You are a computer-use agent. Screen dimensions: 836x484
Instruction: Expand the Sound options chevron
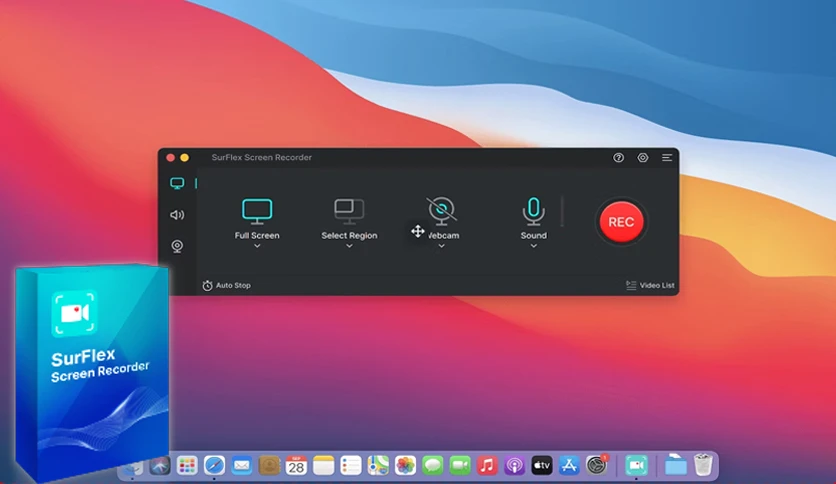tap(534, 246)
